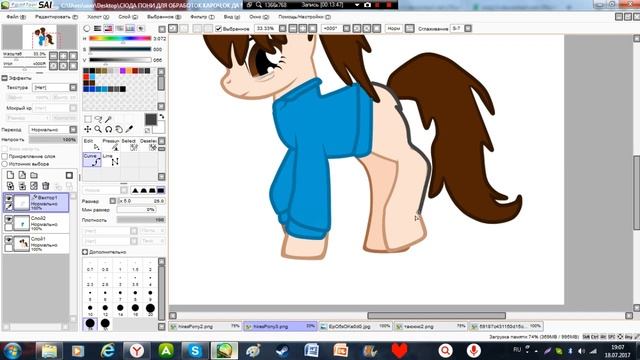Open the Холст menu
This screenshot has height=360, width=640.
coord(98,17)
